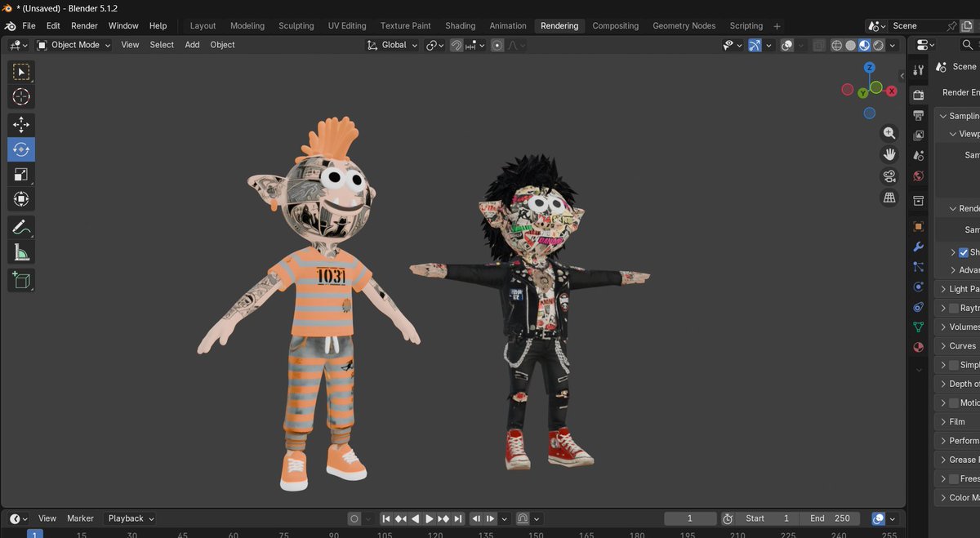Play the animation forward
The height and width of the screenshot is (538, 980).
(430, 518)
